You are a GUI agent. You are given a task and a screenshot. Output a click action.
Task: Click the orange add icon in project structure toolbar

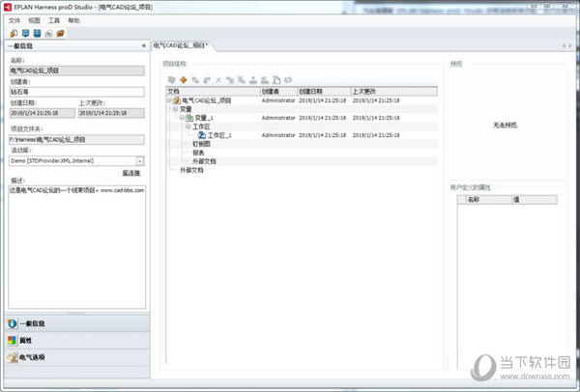183,80
